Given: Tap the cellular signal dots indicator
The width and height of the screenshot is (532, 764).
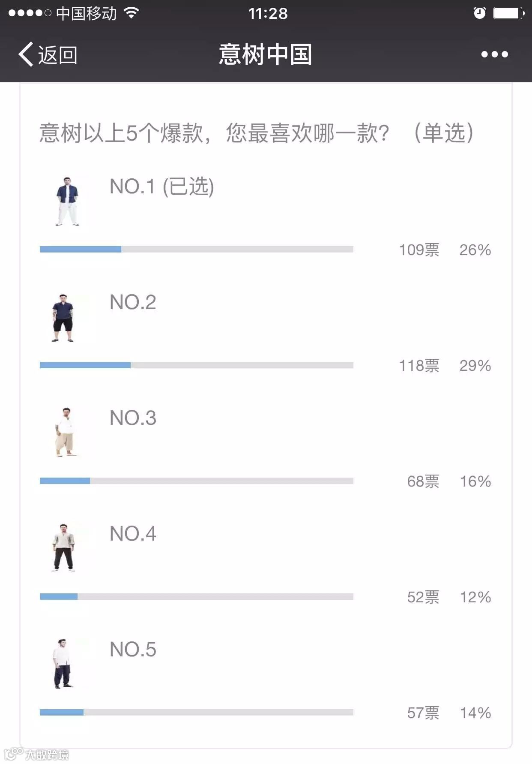Looking at the screenshot, I should [30, 13].
